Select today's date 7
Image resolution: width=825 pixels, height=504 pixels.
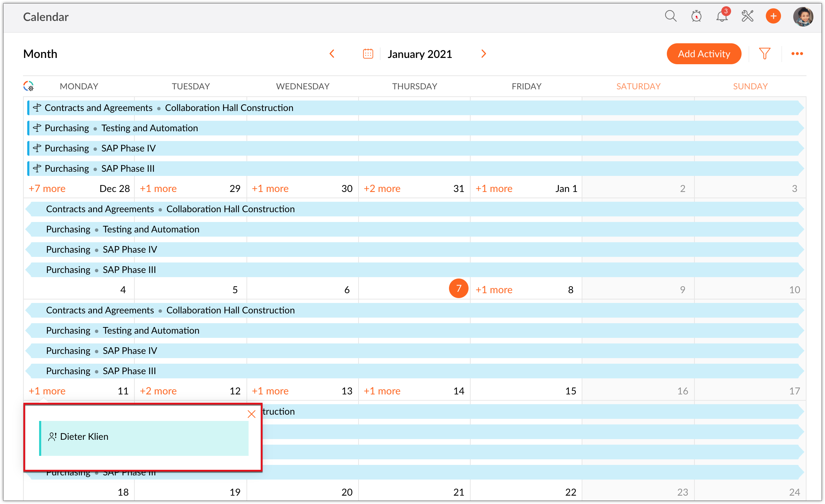(x=458, y=289)
